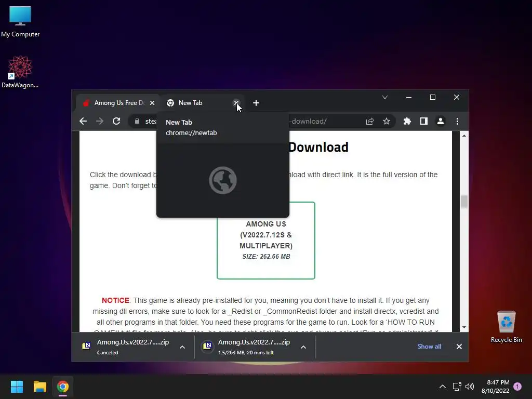Viewport: 532px width, 399px height.
Task: Open Chrome profile menu
Action: click(441, 121)
